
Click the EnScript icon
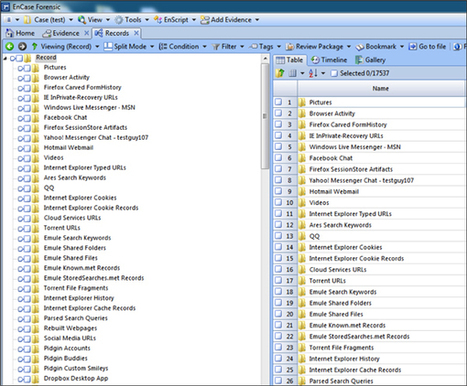click(158, 20)
